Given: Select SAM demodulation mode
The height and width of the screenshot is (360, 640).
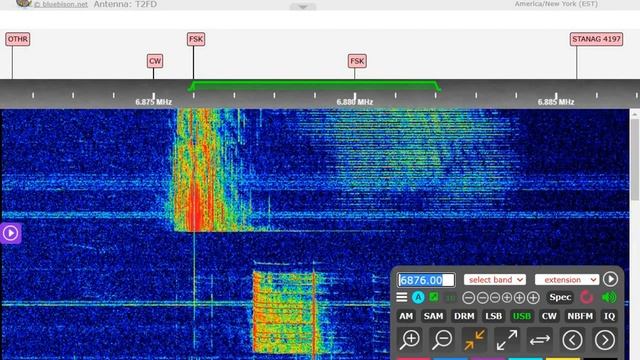Looking at the screenshot, I should click(x=433, y=316).
